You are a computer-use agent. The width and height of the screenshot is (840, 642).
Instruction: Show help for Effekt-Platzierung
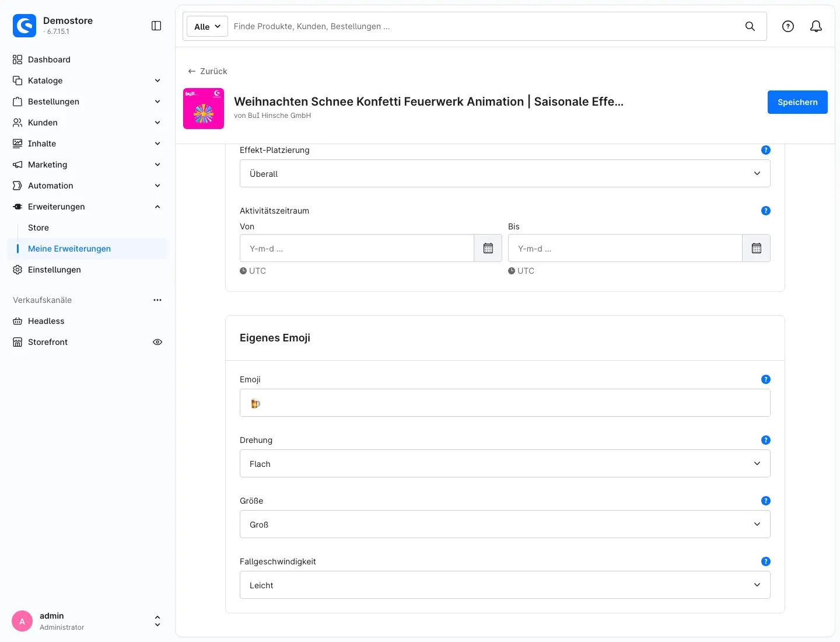coord(766,150)
